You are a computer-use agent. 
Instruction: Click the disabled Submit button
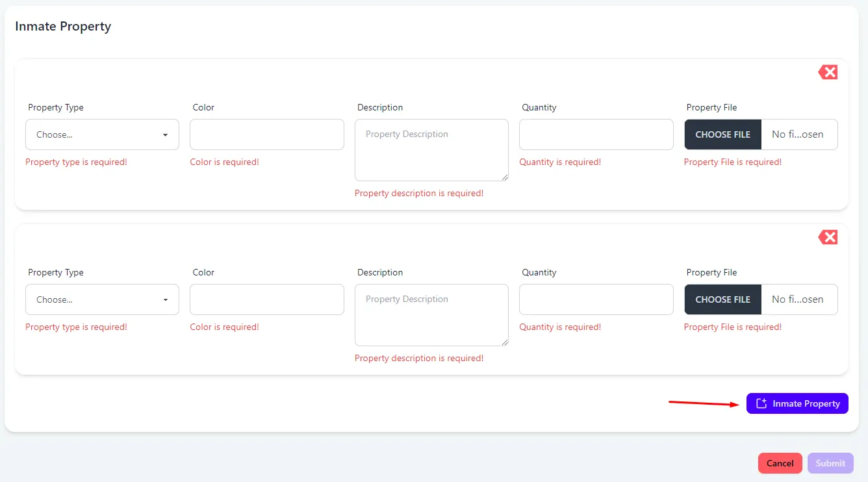point(830,463)
